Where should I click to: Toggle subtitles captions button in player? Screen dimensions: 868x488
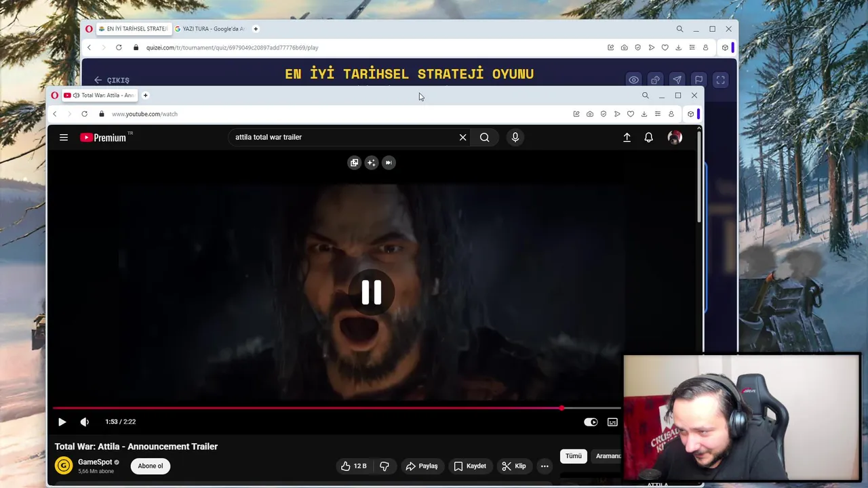pyautogui.click(x=612, y=422)
